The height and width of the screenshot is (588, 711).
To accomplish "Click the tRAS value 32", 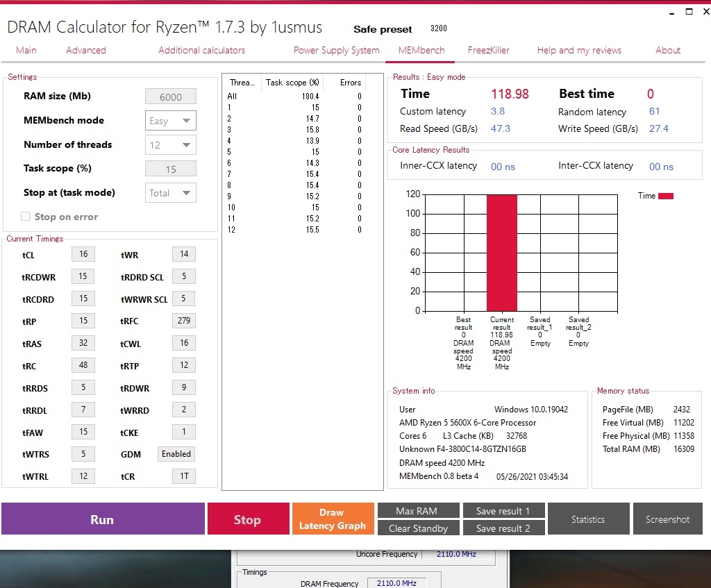I will (x=83, y=343).
